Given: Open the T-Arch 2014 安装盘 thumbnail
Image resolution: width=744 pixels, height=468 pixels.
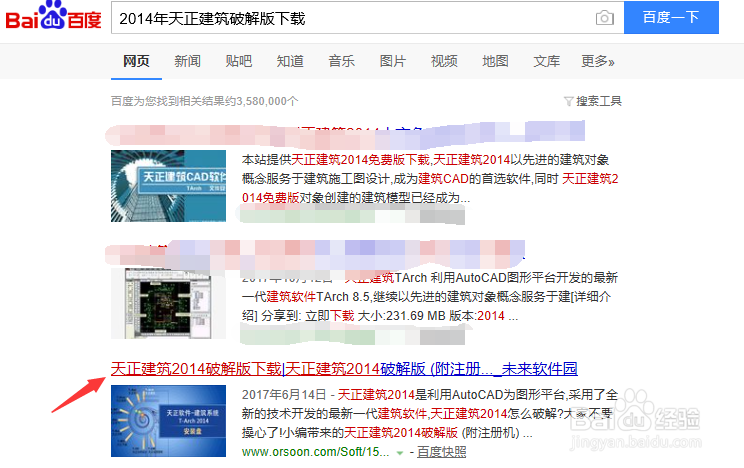Looking at the screenshot, I should pos(168,421).
